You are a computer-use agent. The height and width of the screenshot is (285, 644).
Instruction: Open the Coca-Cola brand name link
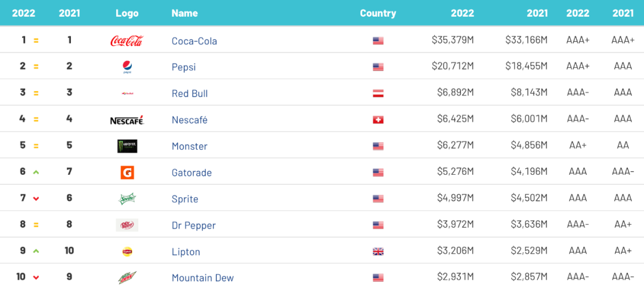click(194, 41)
